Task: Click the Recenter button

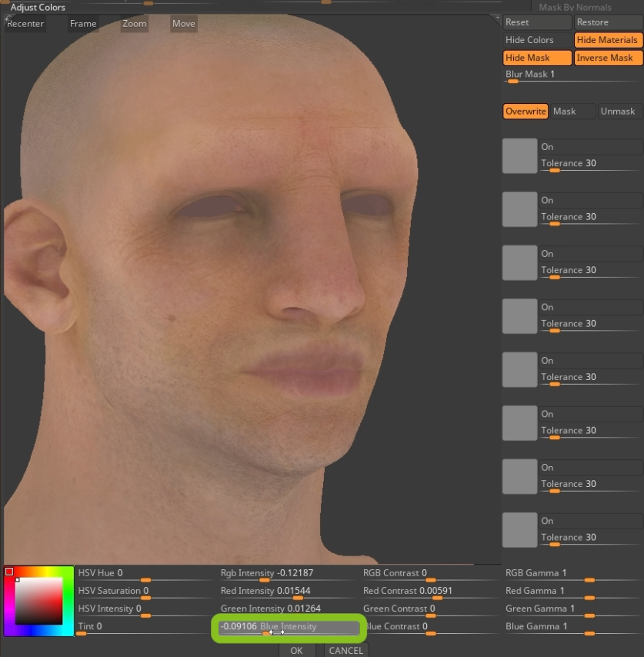Action: pyautogui.click(x=25, y=24)
